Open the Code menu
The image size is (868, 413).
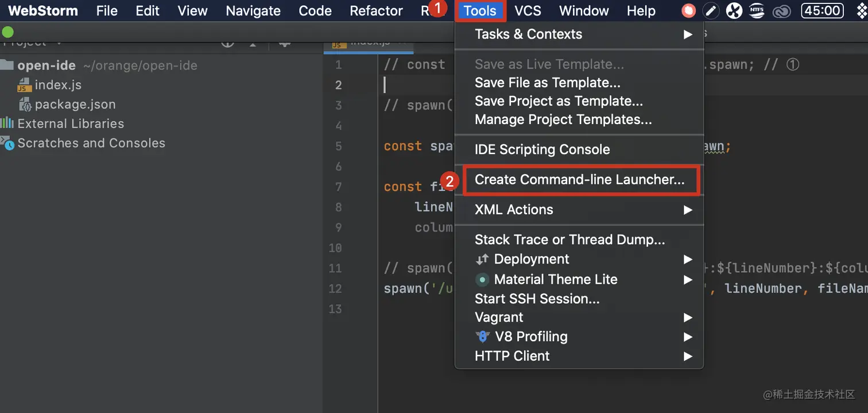coord(315,10)
